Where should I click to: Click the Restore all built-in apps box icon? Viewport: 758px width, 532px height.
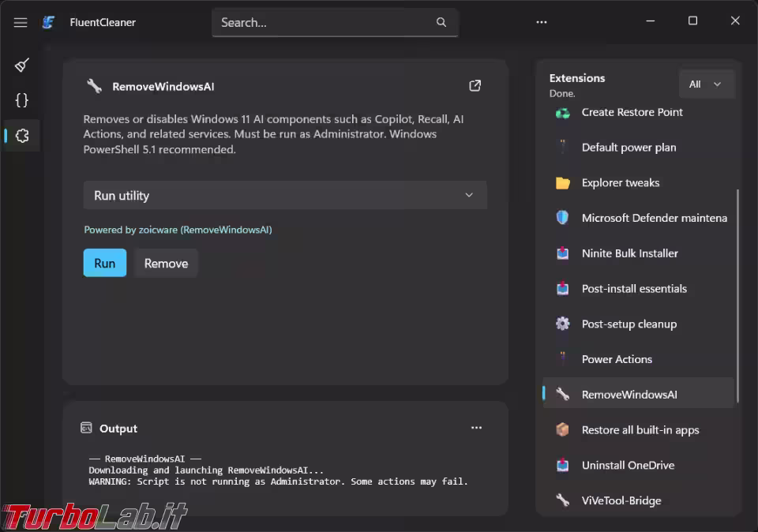562,429
